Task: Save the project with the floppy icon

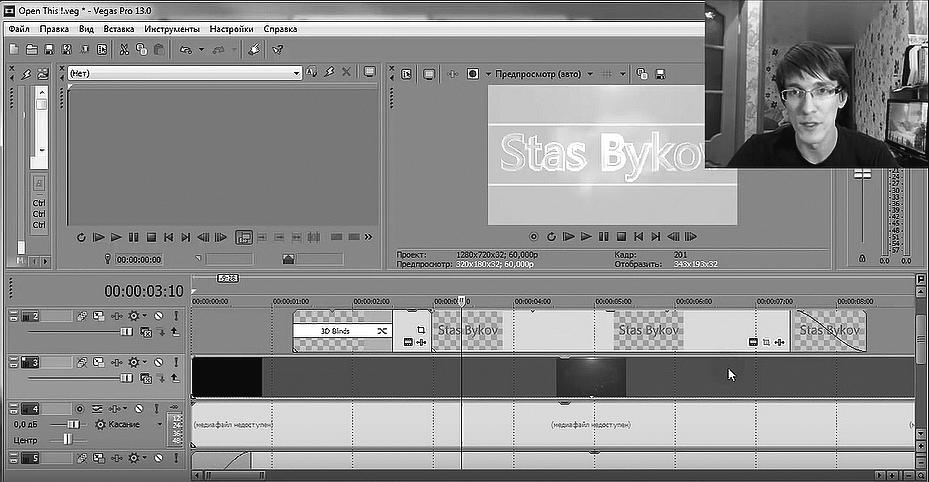Action: point(49,50)
